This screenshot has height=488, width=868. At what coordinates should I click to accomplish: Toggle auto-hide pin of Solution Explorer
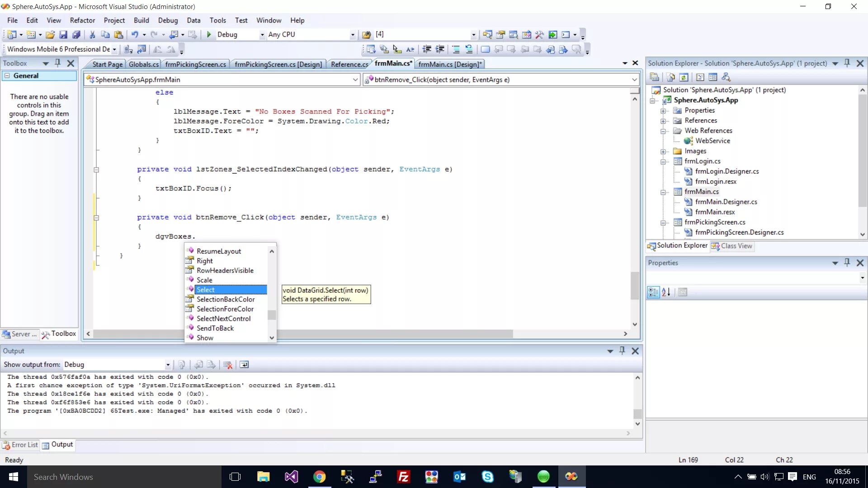pyautogui.click(x=847, y=63)
